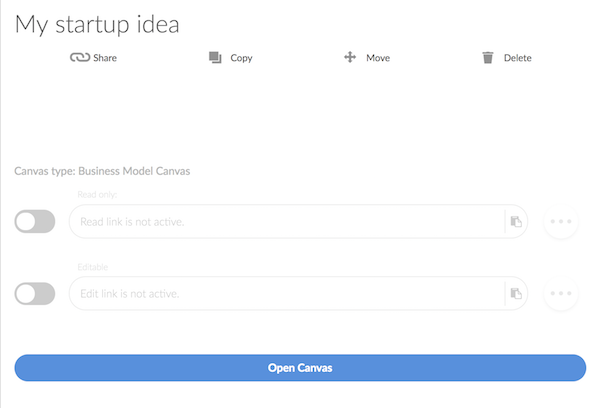This screenshot has height=408, width=600.
Task: Click the small 'Editable' caption above the edit link
Action: click(92, 268)
